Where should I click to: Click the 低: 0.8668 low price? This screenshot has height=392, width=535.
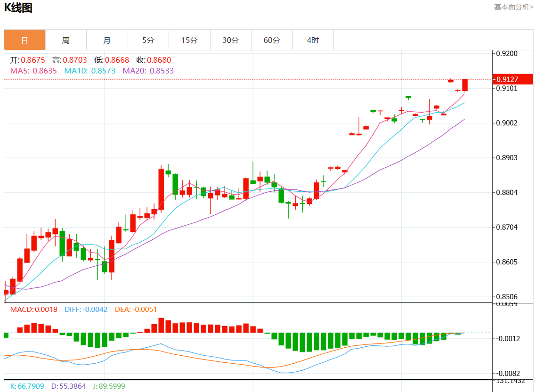point(112,60)
